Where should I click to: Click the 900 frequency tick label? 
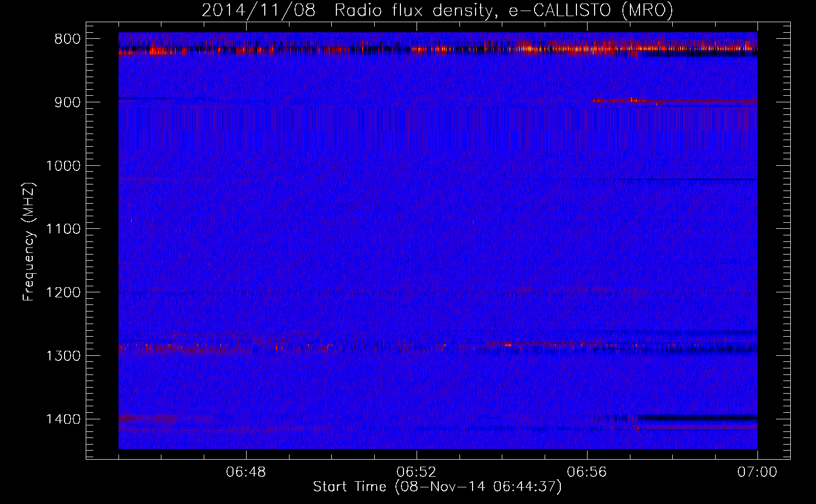[68, 102]
